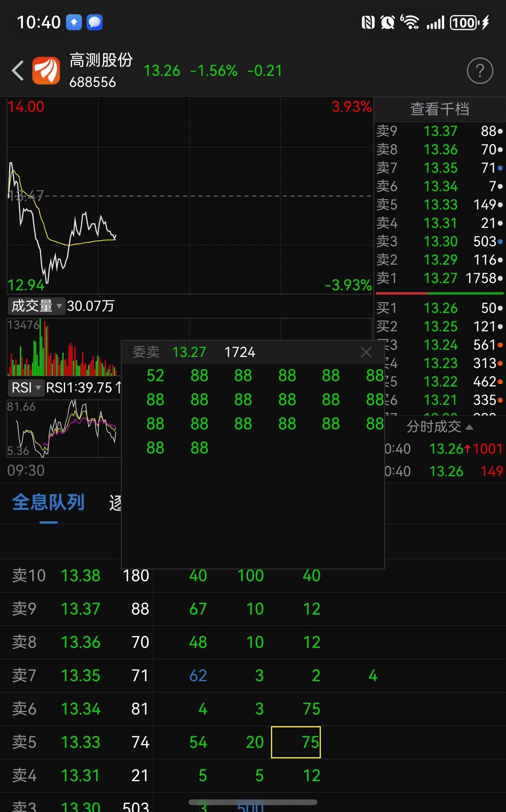The height and width of the screenshot is (812, 506).
Task: Tap the help question mark icon
Action: 480,71
